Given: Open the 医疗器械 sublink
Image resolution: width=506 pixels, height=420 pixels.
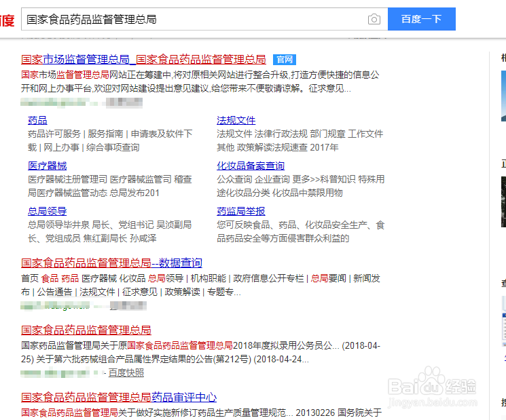Looking at the screenshot, I should point(47,166).
